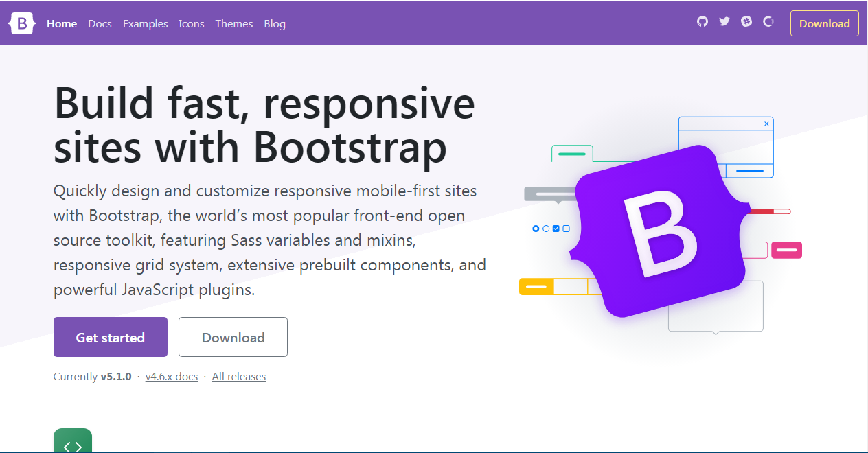Click the v5.1.0 version text
The width and height of the screenshot is (868, 453).
tap(116, 377)
